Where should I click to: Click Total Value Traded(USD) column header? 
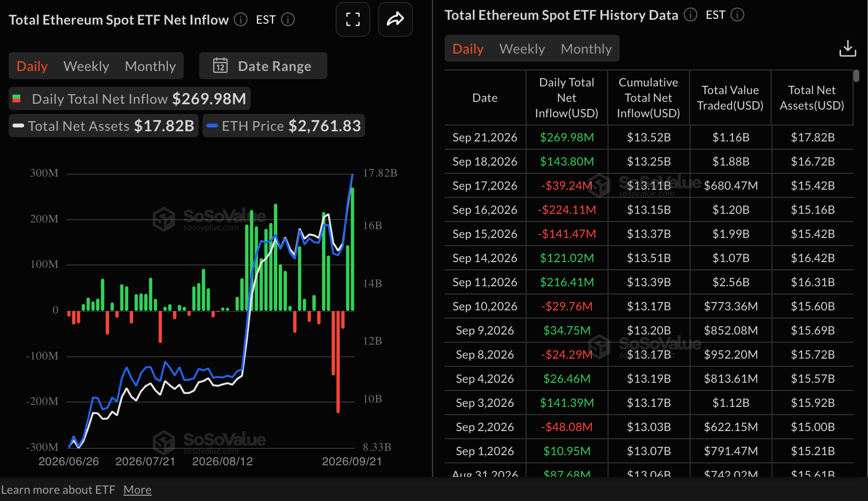[x=730, y=98]
